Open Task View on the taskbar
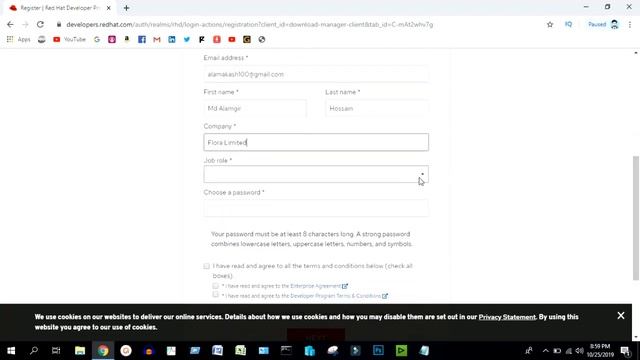 pyautogui.click(x=56, y=351)
